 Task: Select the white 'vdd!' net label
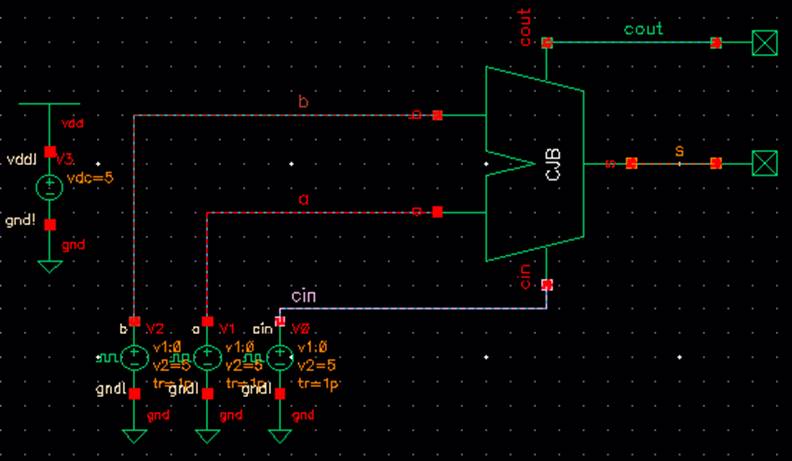22,160
